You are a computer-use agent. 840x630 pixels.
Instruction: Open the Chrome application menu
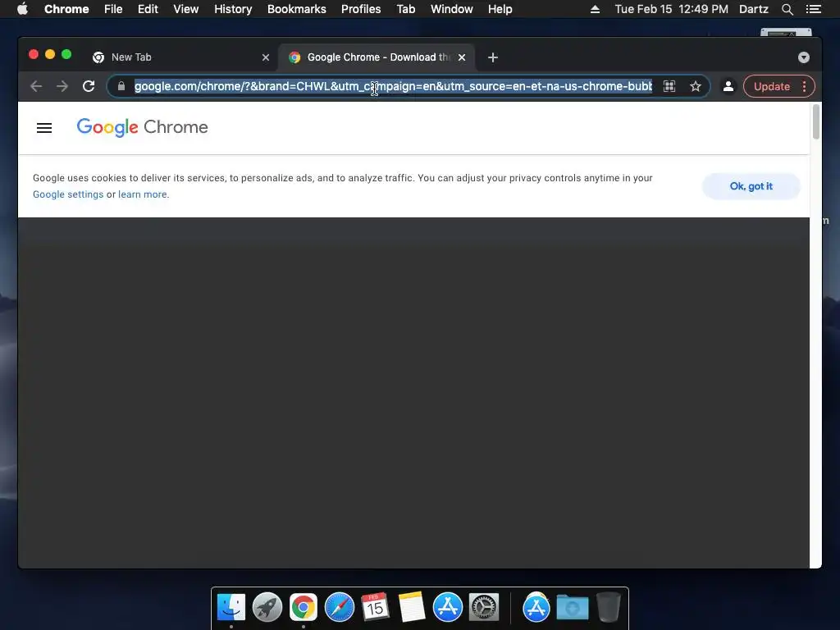pos(66,9)
